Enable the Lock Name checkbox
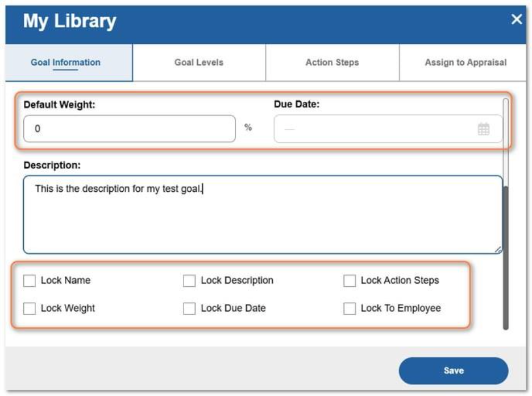Viewport: 532px width, 396px height. (30, 281)
